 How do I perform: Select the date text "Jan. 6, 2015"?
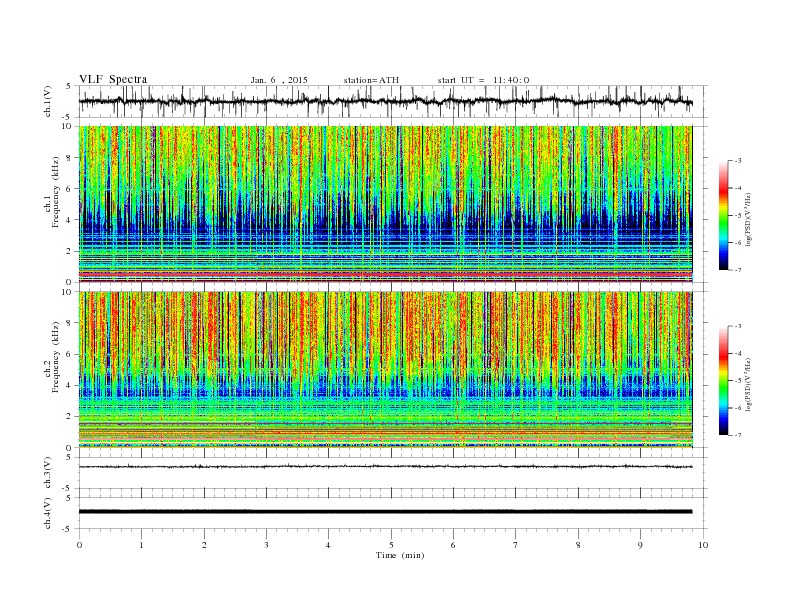click(x=279, y=80)
